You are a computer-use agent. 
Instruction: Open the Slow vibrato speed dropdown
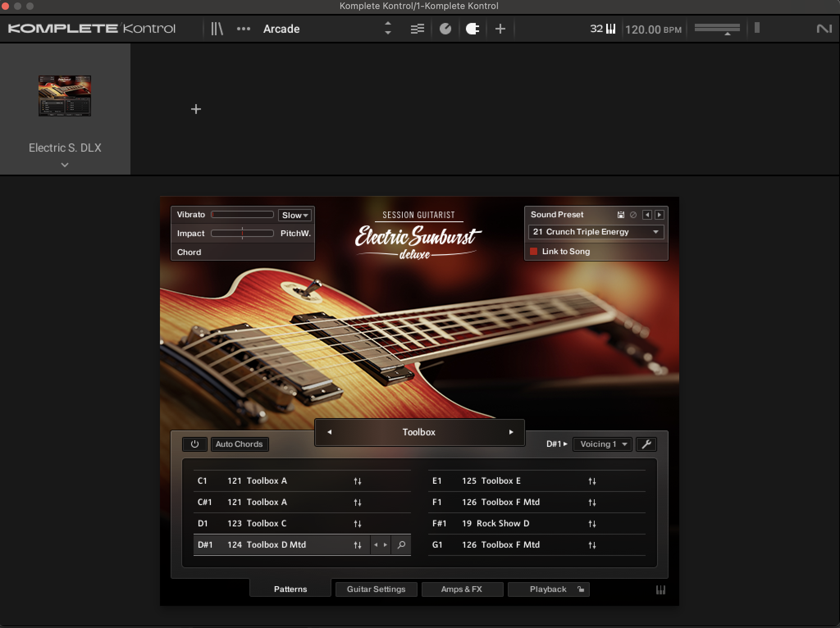295,215
